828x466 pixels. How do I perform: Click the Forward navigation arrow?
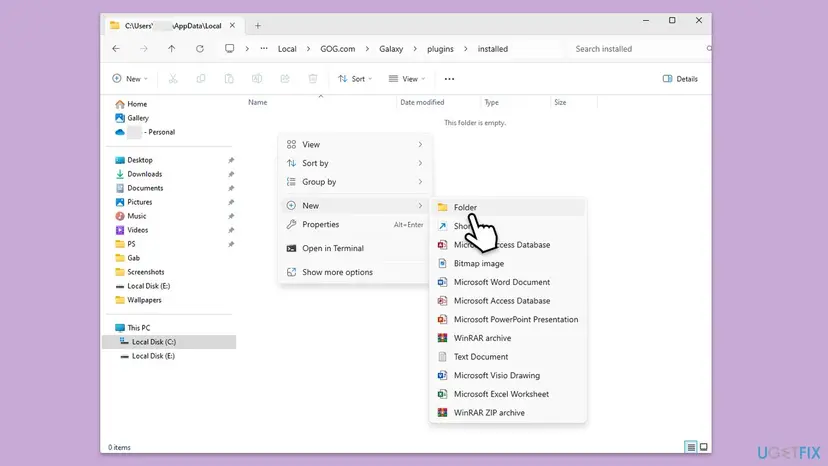[x=144, y=49]
